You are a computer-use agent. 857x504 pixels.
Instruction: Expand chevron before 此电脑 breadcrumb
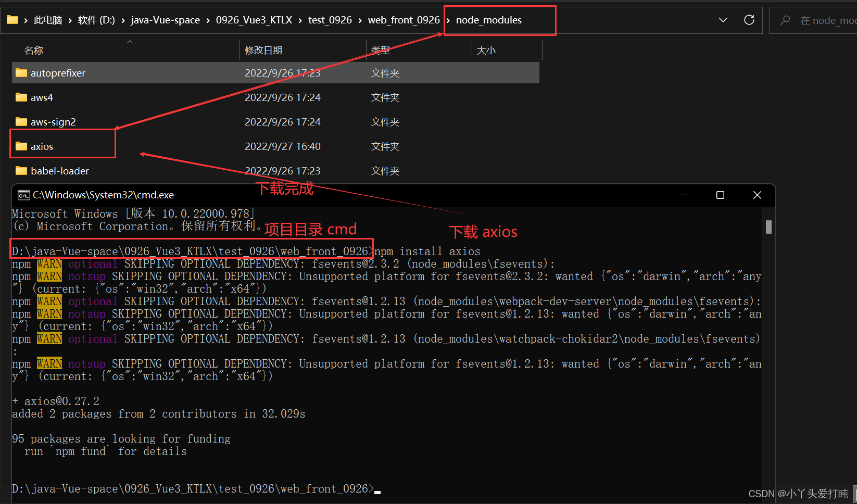[26, 20]
